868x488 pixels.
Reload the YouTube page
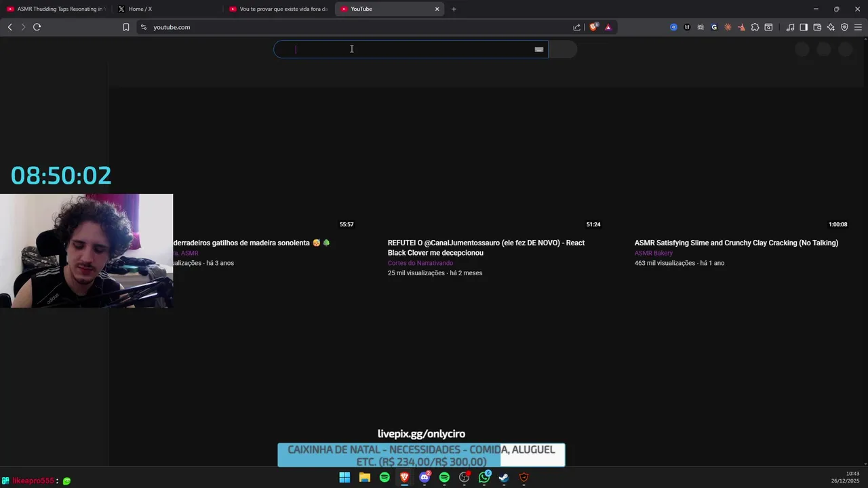37,27
